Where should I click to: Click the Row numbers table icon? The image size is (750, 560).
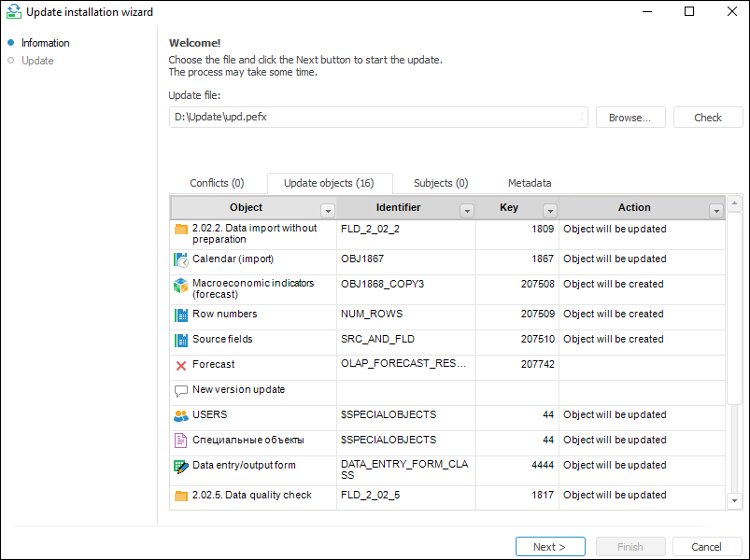[181, 315]
